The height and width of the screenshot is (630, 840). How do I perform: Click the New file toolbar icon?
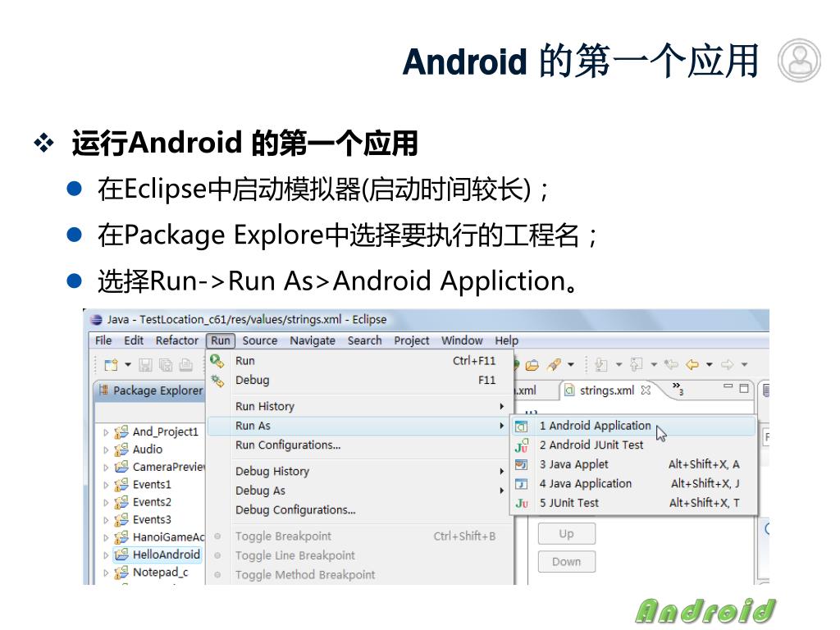(111, 365)
